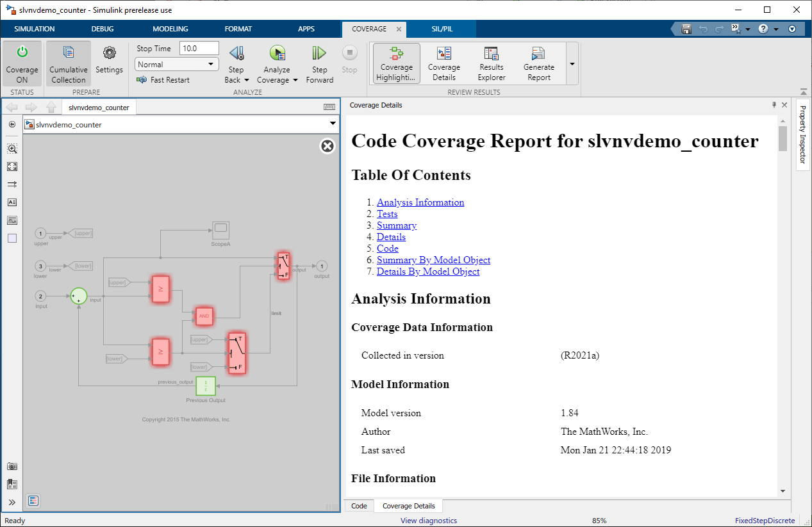The image size is (812, 527).
Task: Click the AND logic block
Action: point(204,316)
